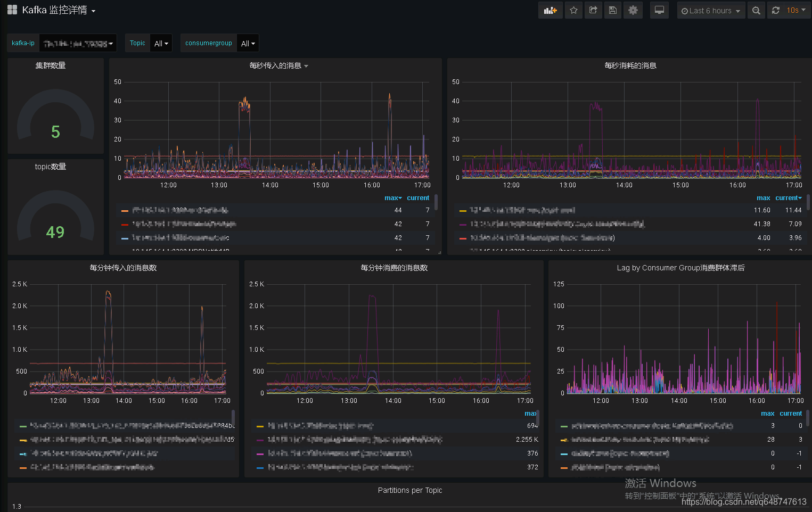Click the orange swatch of the max 44 series
Screen dimensions: 812x512
click(x=125, y=210)
